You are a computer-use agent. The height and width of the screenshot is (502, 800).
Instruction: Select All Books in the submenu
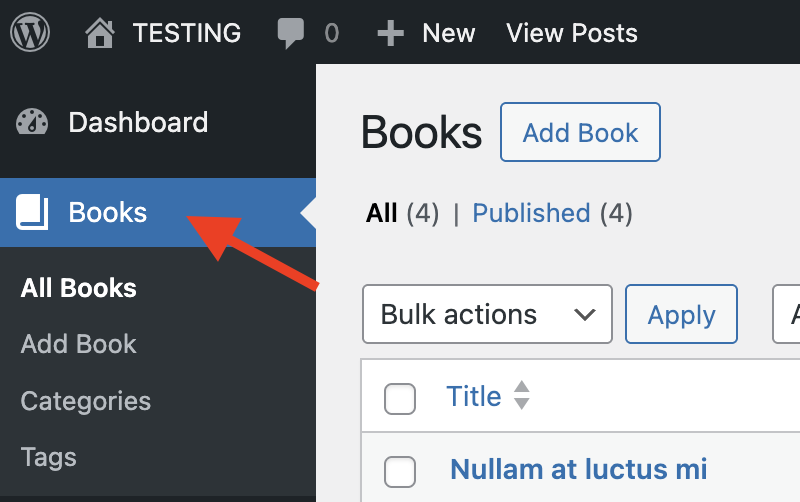click(79, 288)
